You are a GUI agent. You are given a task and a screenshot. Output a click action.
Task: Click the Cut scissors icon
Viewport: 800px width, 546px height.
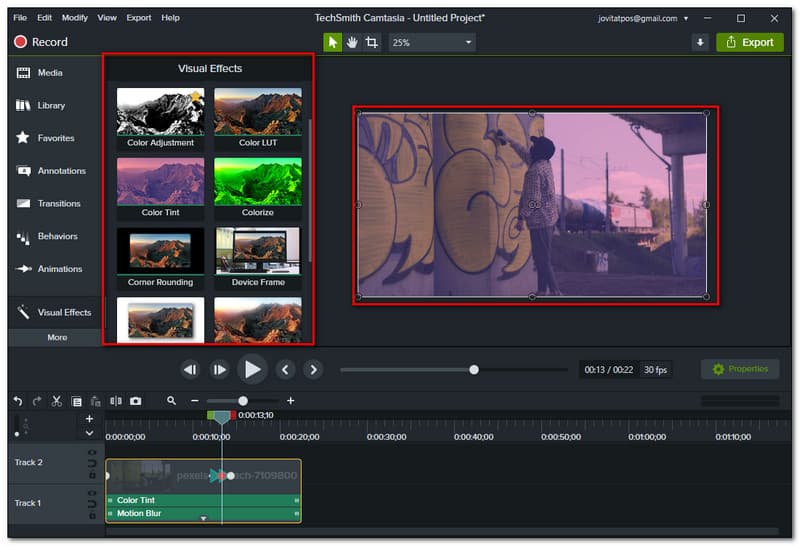(x=57, y=401)
